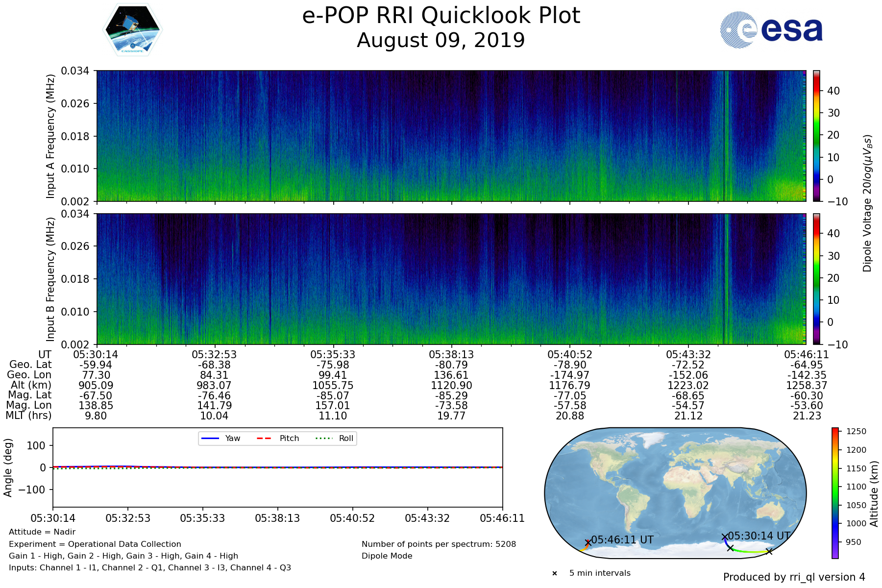Click the Altitude (km) colorbar
882x588 pixels.
click(x=835, y=493)
